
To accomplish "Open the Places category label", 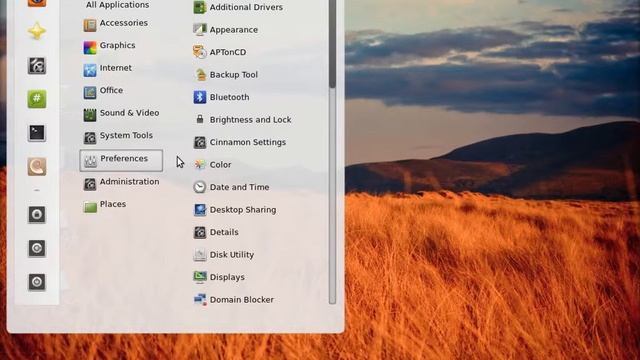I will tap(113, 204).
